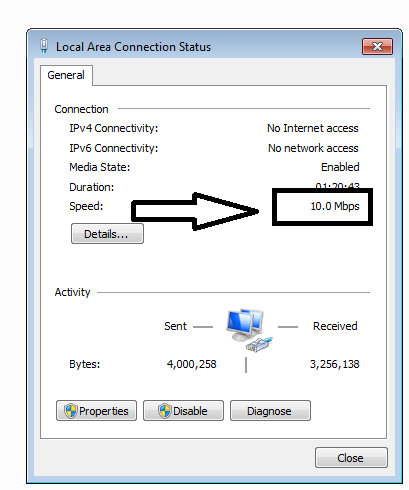The height and width of the screenshot is (490, 409).
Task: Close the dialog with the red X
Action: pos(377,46)
